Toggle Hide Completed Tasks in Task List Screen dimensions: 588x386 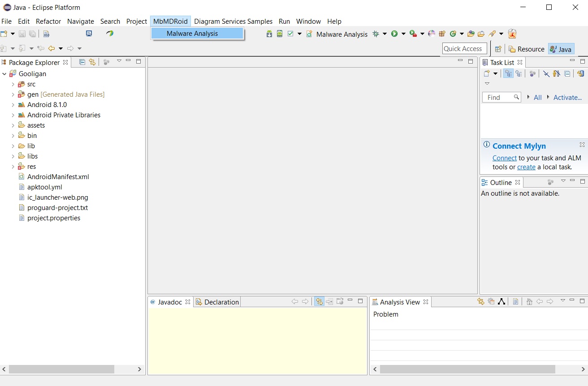(546, 74)
